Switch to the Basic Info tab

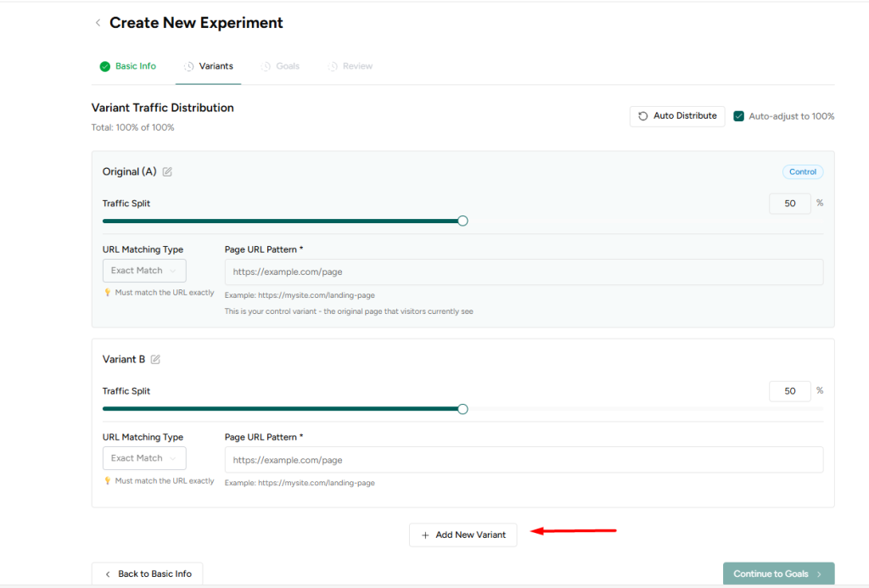click(135, 66)
